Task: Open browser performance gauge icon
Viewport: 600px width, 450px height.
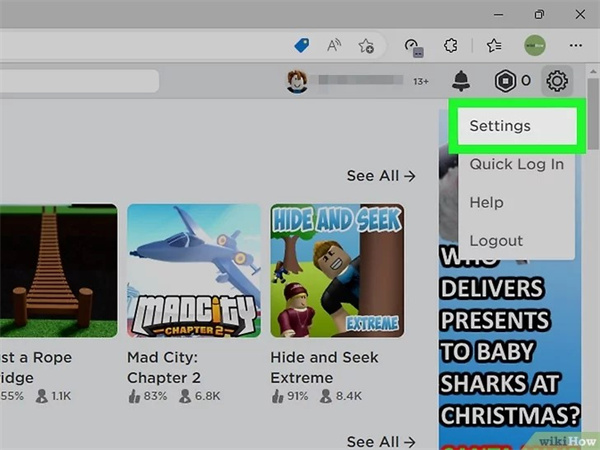Action: click(x=413, y=47)
